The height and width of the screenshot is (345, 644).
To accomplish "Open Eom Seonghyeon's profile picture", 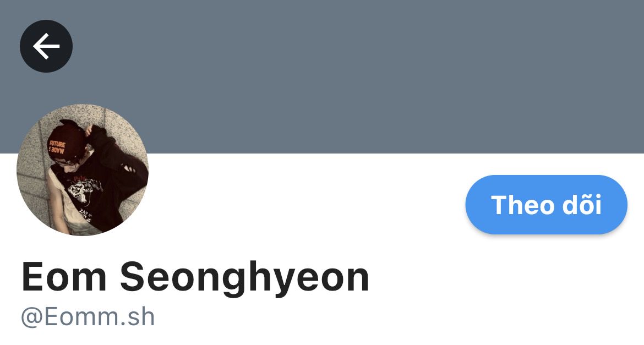I will [83, 169].
